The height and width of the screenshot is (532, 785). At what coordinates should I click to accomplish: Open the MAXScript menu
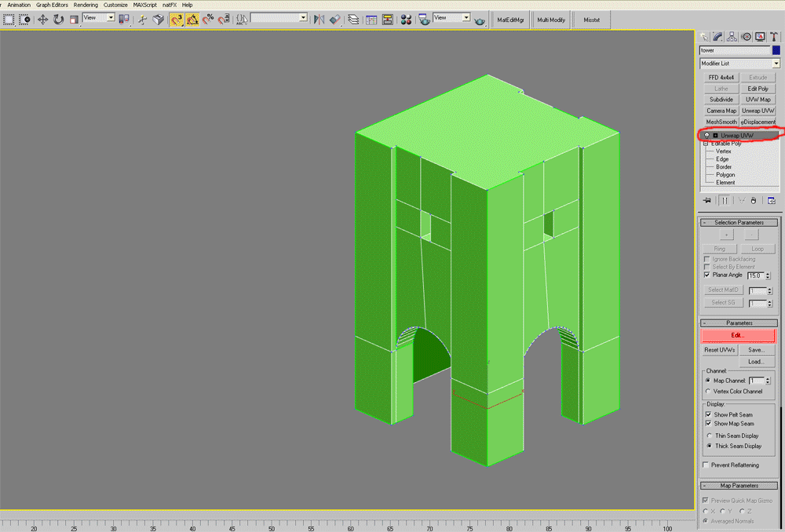[145, 5]
